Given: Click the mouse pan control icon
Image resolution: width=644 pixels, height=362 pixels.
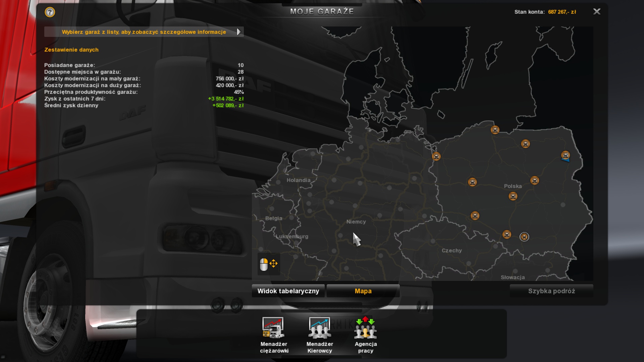Looking at the screenshot, I should [269, 264].
